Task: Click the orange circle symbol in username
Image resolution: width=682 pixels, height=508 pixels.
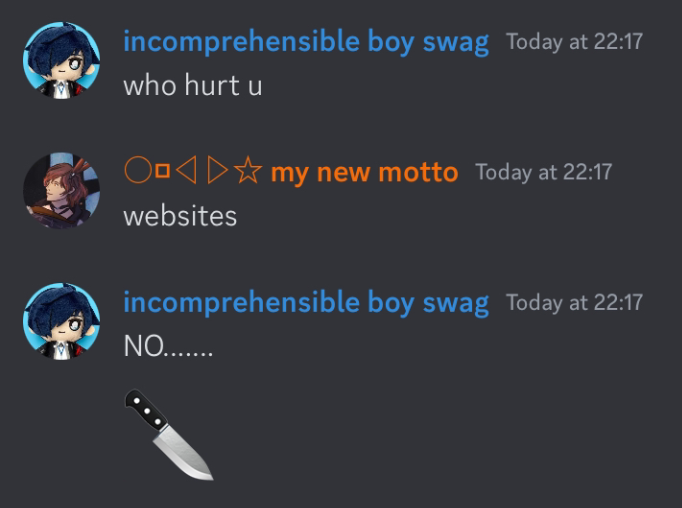Action: [x=138, y=170]
